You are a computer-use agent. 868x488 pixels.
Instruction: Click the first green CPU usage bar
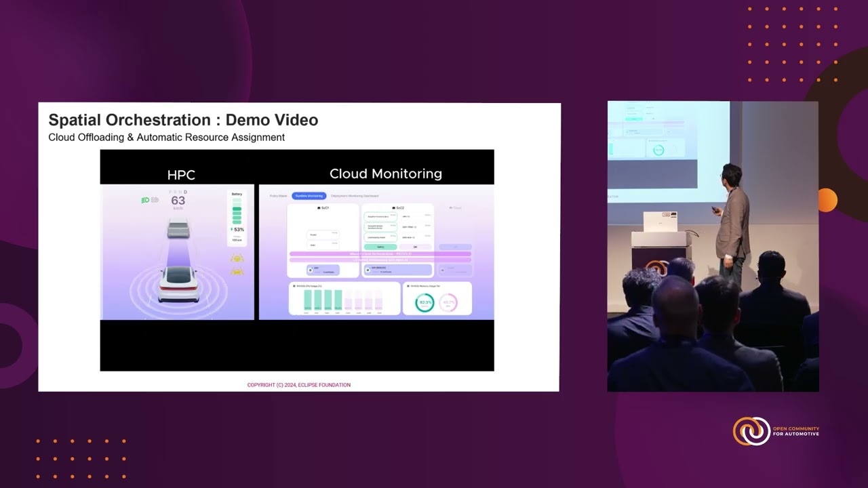click(308, 300)
